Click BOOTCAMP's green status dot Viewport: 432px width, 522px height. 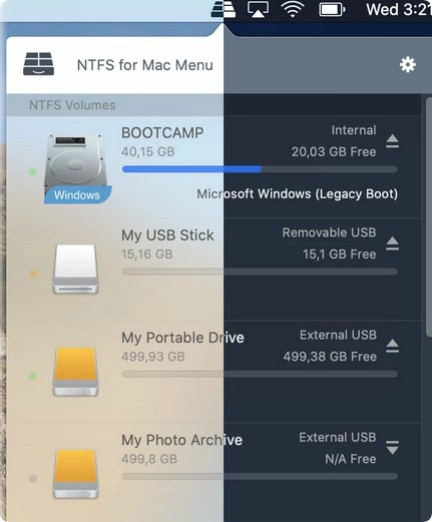[x=33, y=172]
